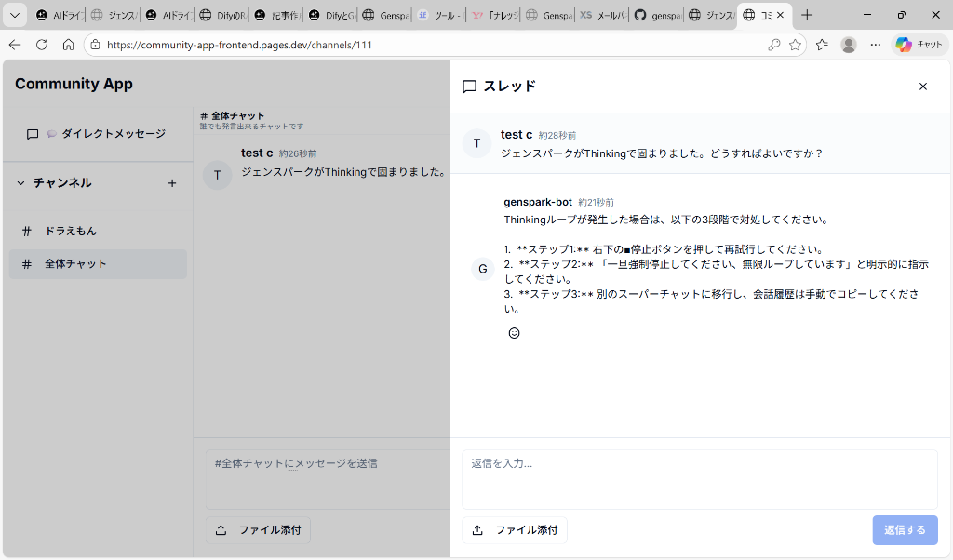This screenshot has height=560, width=953.
Task: Open ダイレクトメッセージ via the speech bubble icon
Action: coord(33,133)
